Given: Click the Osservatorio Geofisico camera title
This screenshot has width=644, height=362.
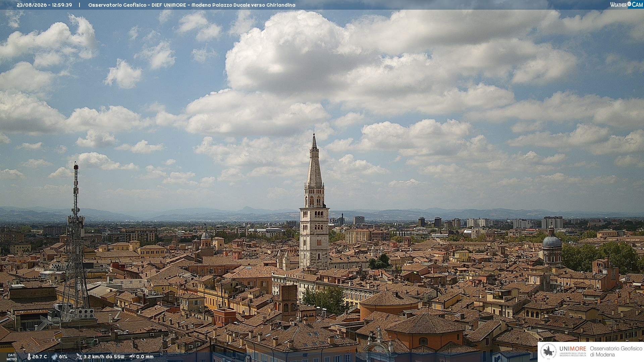Looking at the screenshot, I should (x=192, y=5).
